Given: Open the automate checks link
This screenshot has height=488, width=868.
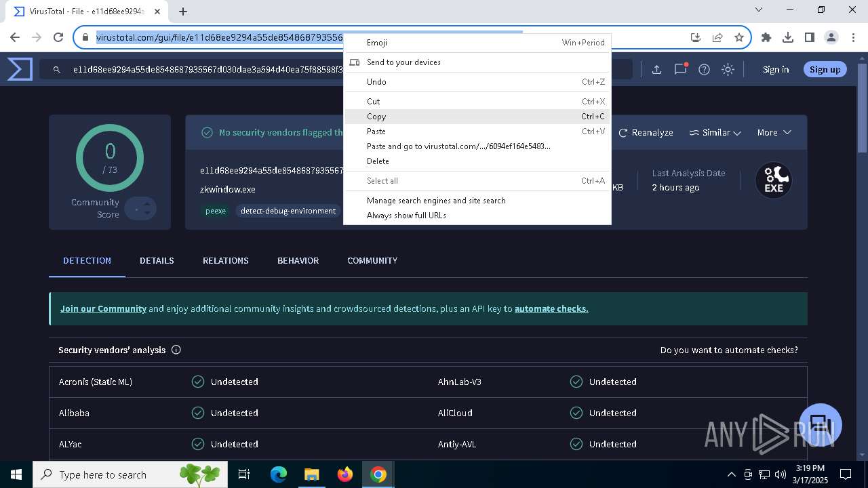Looking at the screenshot, I should point(551,308).
